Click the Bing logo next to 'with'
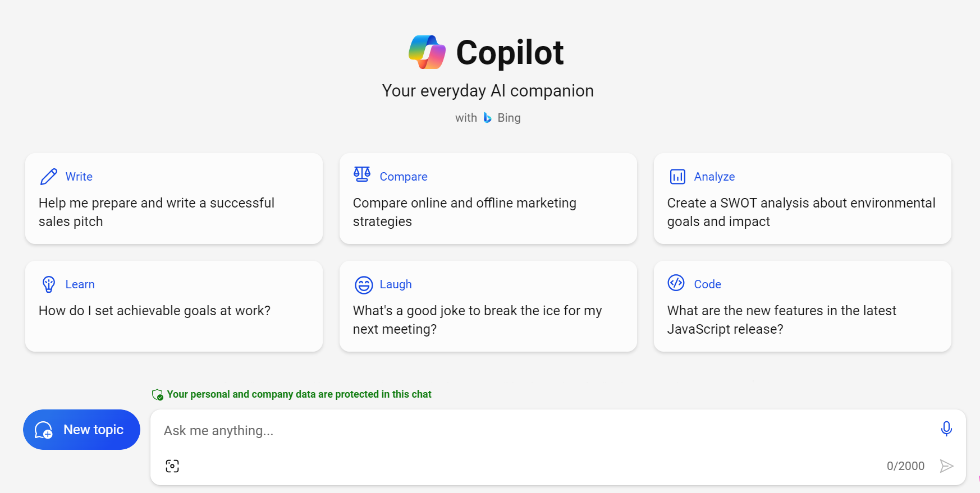980x493 pixels. pyautogui.click(x=487, y=118)
